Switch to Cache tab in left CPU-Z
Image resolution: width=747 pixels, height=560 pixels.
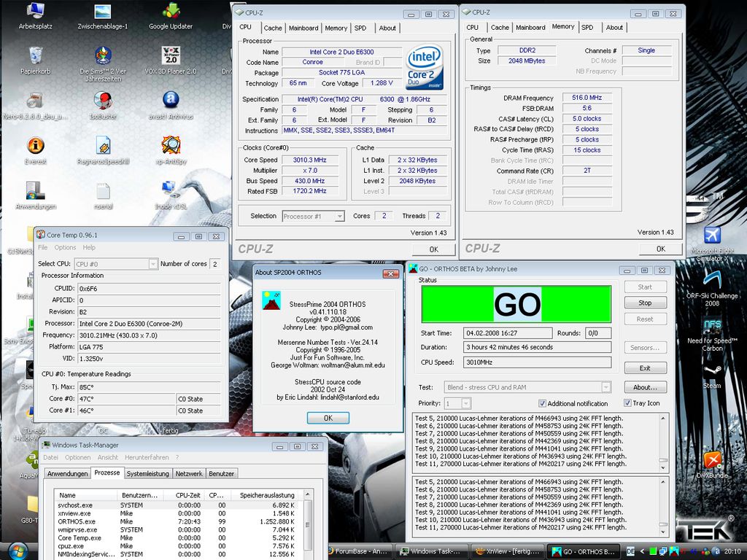tap(273, 28)
